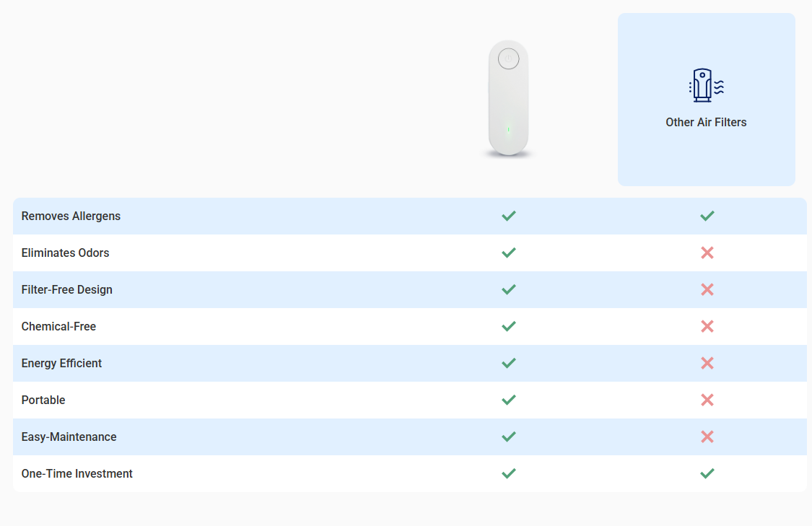Select the Removes Allergens feature label
The width and height of the screenshot is (812, 526).
(x=71, y=216)
